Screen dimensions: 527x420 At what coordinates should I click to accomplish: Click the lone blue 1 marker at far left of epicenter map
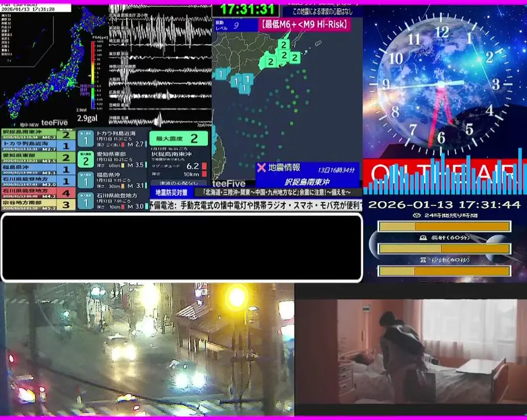221,73
